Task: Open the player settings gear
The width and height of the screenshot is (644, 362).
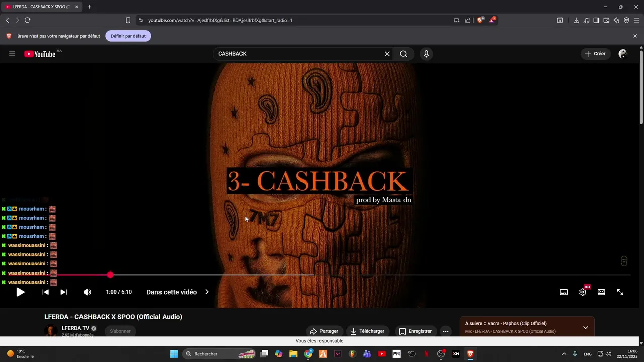Action: [x=583, y=292]
